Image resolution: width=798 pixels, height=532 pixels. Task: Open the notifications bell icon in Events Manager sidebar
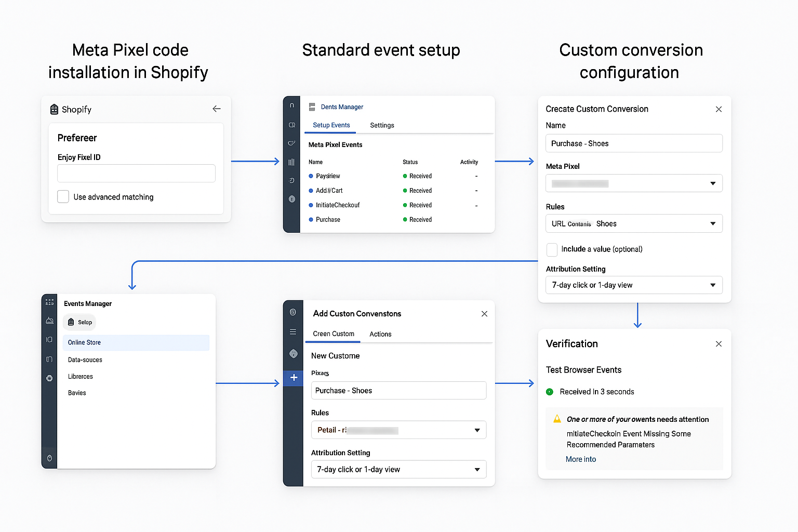click(49, 321)
